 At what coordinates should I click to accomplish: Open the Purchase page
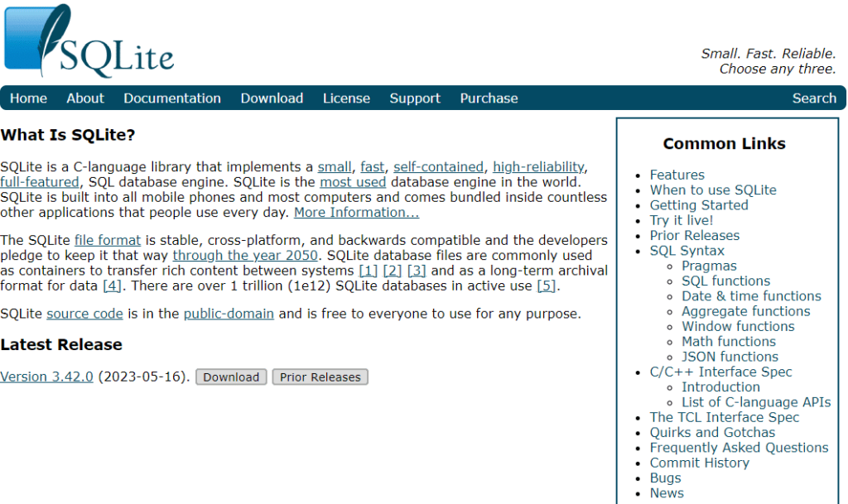click(x=489, y=98)
